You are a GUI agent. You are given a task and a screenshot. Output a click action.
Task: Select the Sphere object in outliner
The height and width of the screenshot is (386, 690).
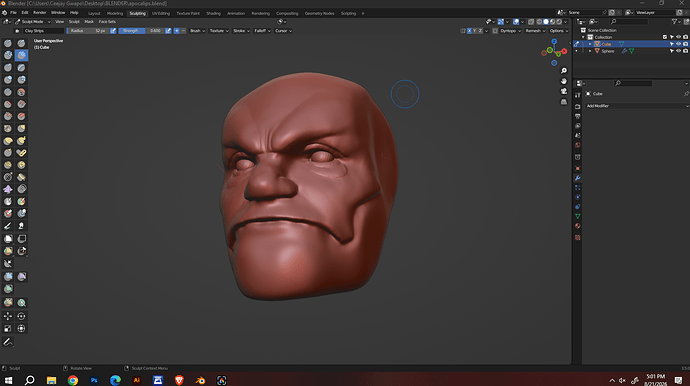click(x=607, y=51)
